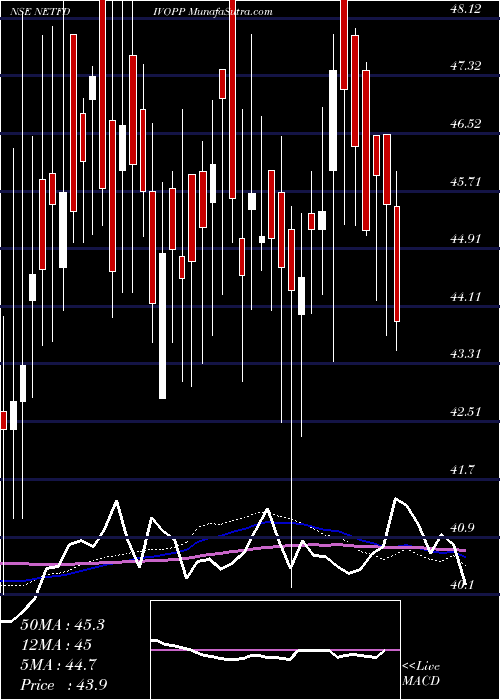The width and height of the screenshot is (500, 700).
Task: Click the 45.71 price axis label
Action: coord(466,181)
